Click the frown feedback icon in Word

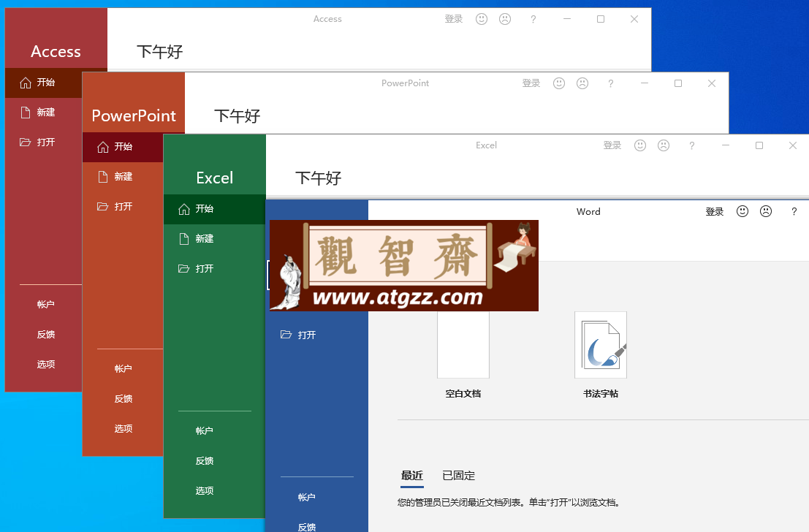pos(766,211)
